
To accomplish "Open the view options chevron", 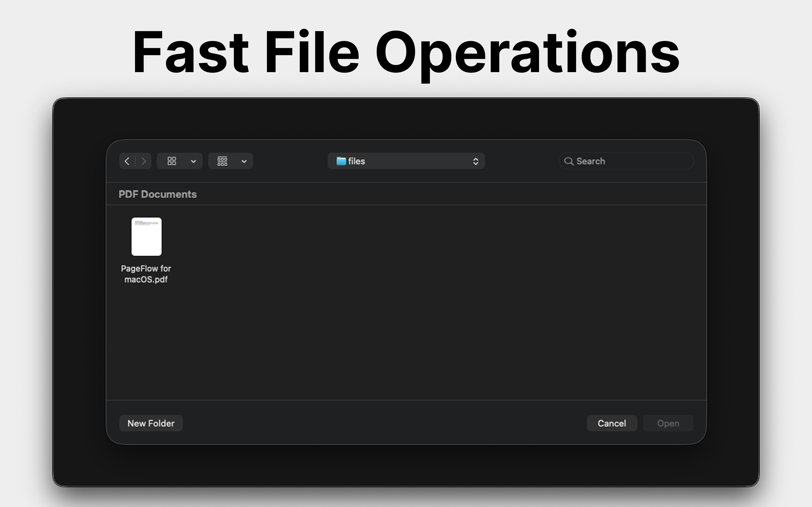I will point(193,161).
